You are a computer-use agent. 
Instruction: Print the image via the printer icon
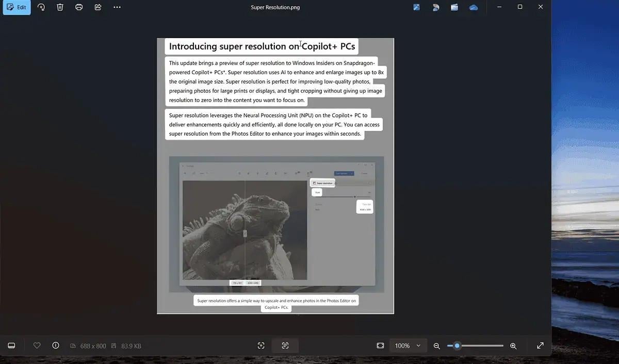[79, 8]
